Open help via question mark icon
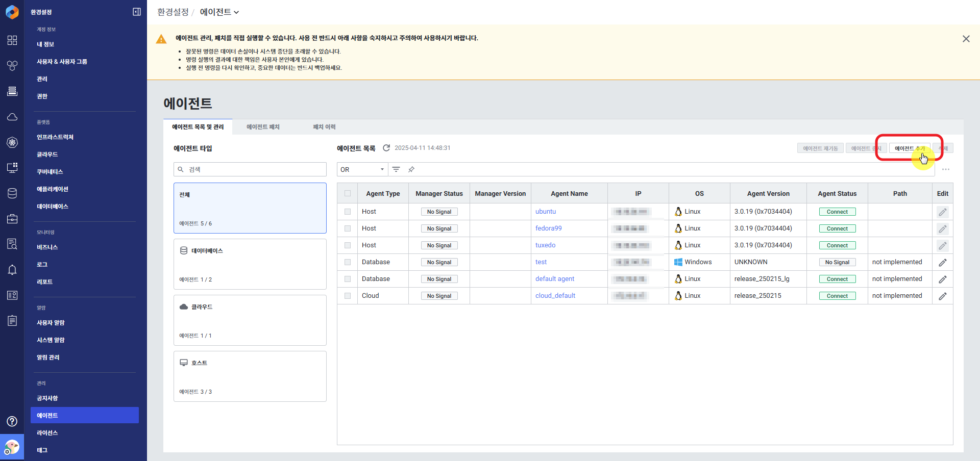Screen dimensions: 980x461 click(12, 421)
